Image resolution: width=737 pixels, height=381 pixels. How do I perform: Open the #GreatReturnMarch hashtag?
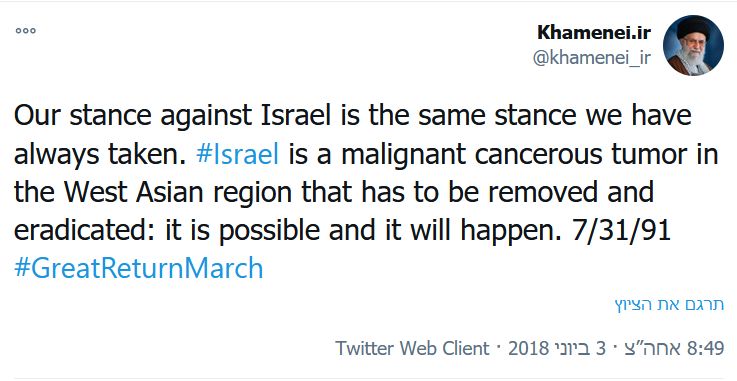coord(139,268)
